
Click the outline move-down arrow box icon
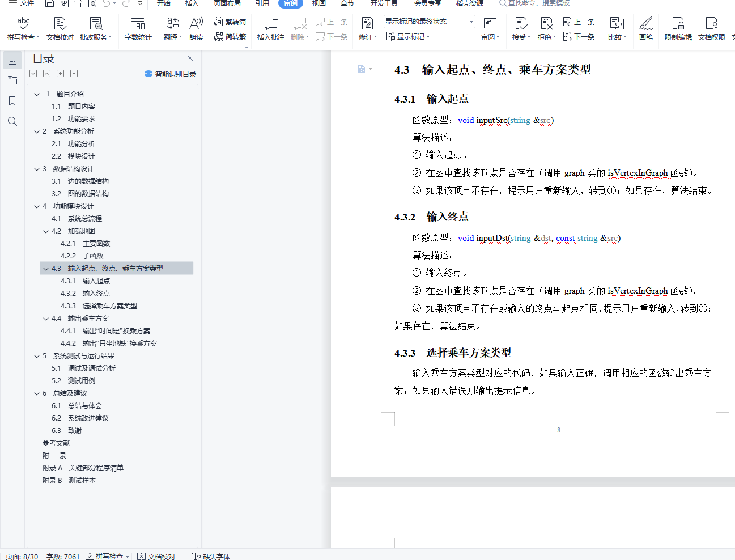[33, 74]
